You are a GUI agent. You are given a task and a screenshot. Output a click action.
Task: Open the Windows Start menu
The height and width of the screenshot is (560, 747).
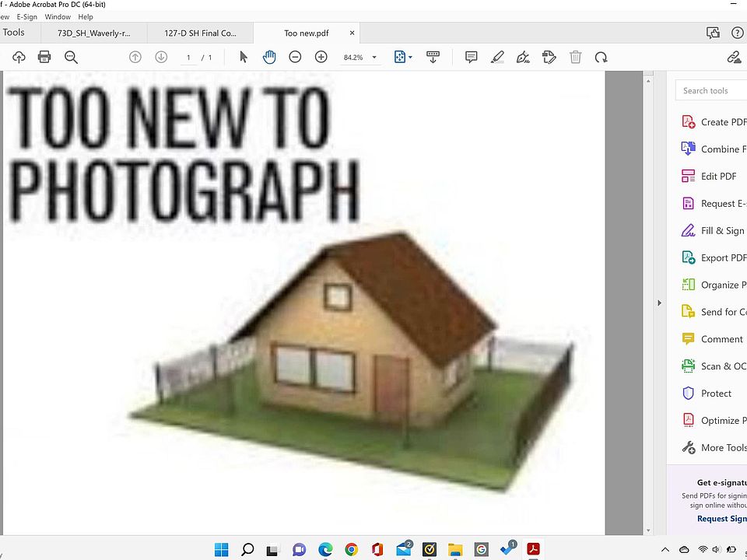(221, 550)
